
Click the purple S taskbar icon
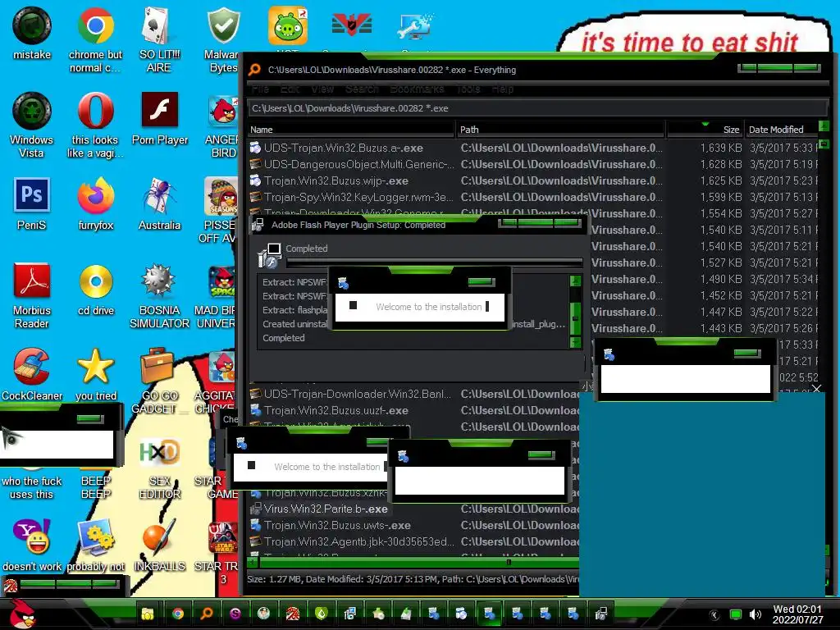(235, 614)
